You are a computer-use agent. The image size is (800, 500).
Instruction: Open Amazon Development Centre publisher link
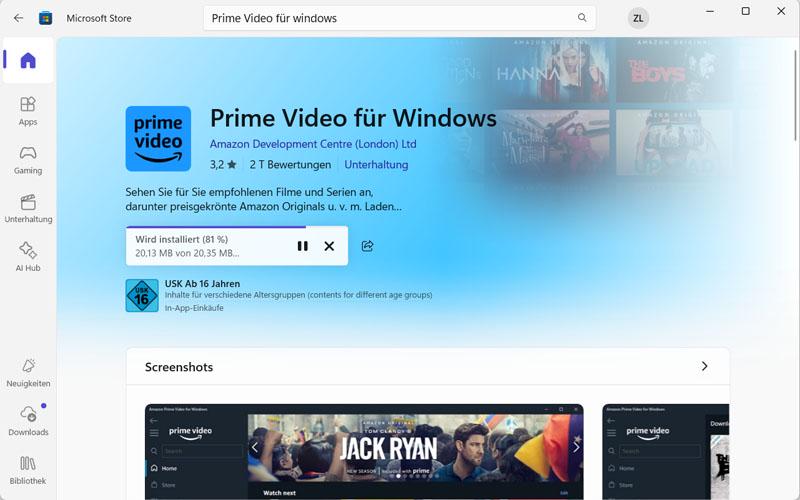coord(313,144)
